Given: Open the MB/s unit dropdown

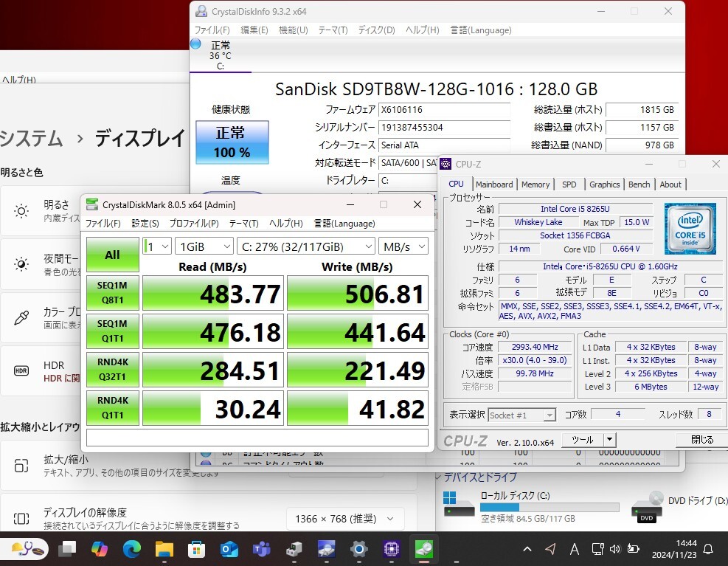Looking at the screenshot, I should 403,246.
